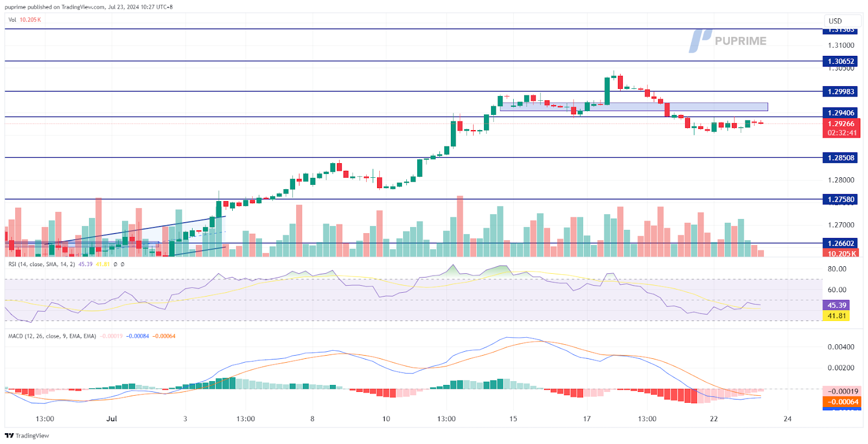
Task: Select the MACD (12, 26, close, 9, EMA, EMA) legend
Action: click(x=52, y=336)
